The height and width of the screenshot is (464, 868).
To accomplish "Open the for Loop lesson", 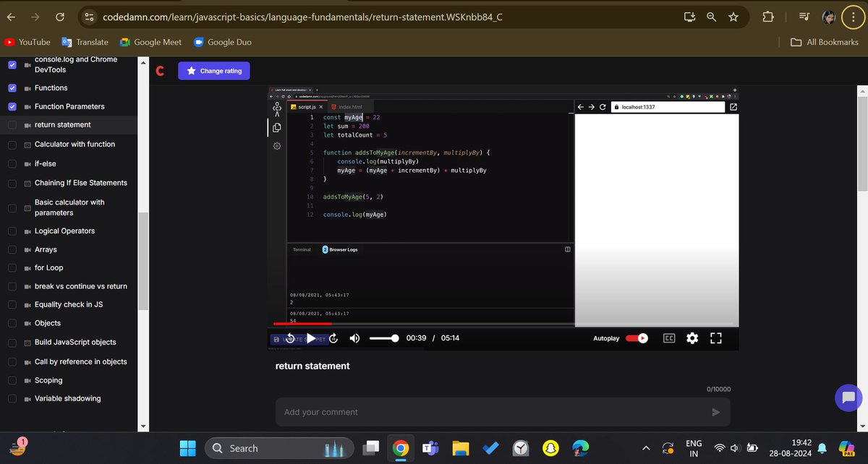I will tap(49, 267).
